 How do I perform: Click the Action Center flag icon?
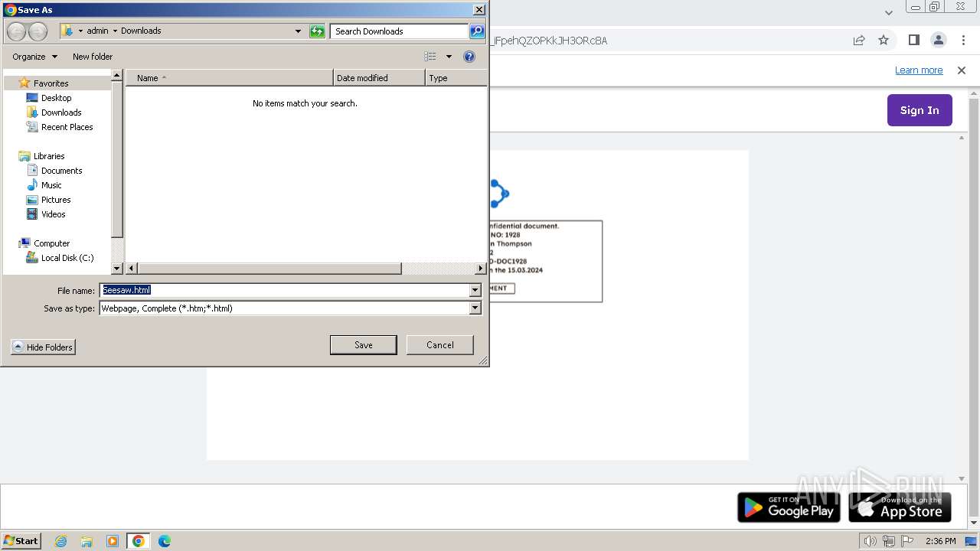pyautogui.click(x=906, y=541)
